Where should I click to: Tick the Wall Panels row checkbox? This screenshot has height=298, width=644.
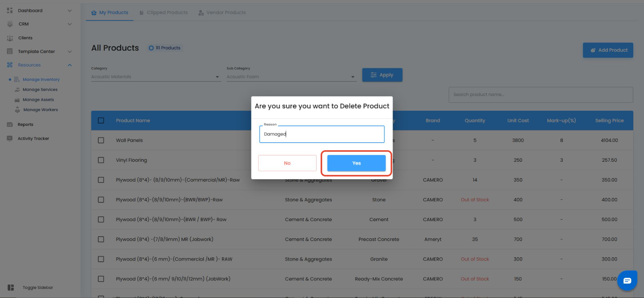(101, 140)
